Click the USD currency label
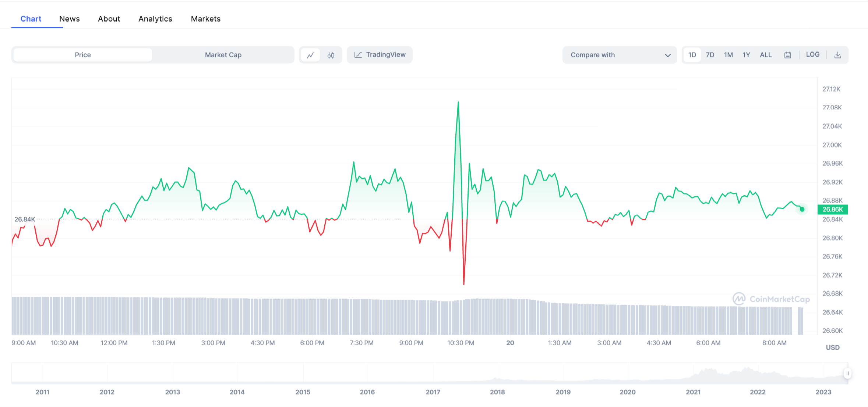Image resolution: width=868 pixels, height=407 pixels. [833, 347]
